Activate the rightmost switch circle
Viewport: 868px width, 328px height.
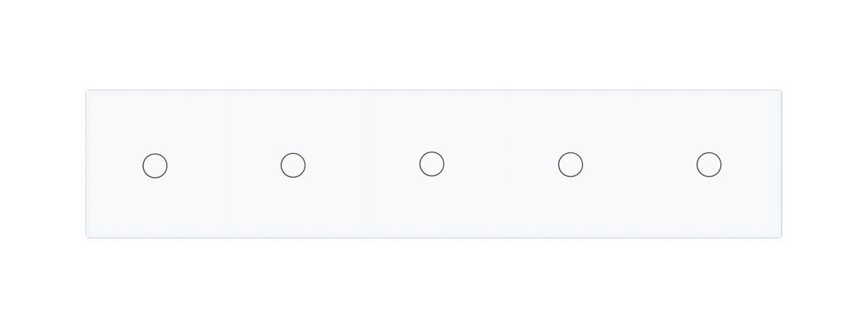click(x=709, y=165)
